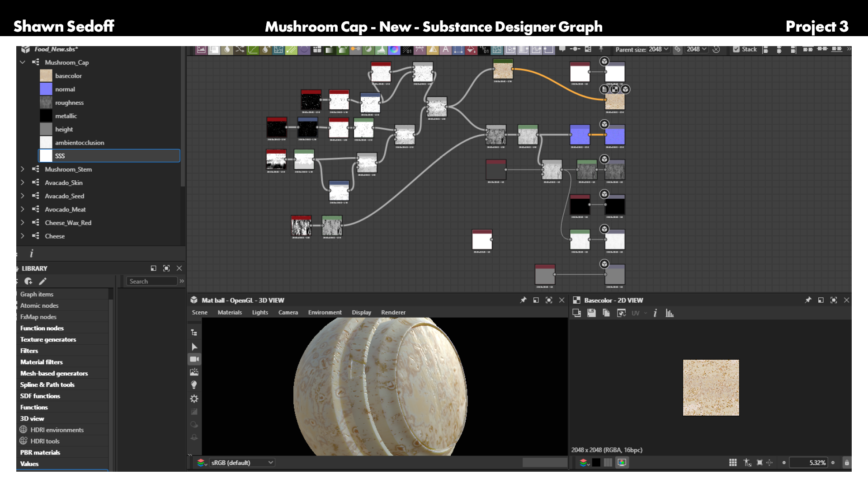Toggle the 2D view color display monitor icon
The height and width of the screenshot is (488, 868).
[x=622, y=462]
